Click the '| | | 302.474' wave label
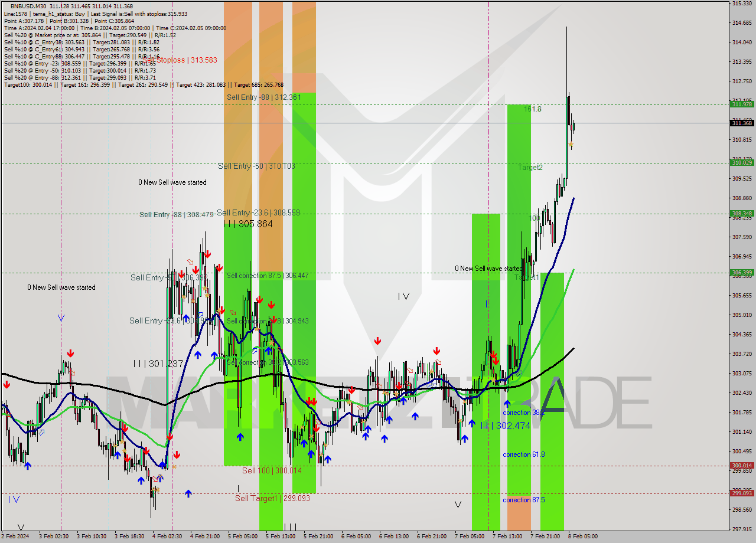The width and height of the screenshot is (756, 543). click(505, 426)
